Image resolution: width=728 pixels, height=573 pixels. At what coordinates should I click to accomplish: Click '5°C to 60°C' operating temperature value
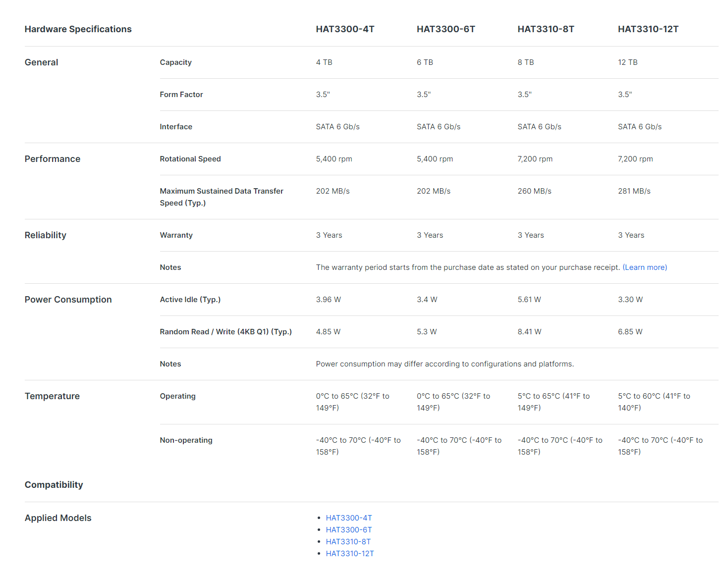[654, 402]
